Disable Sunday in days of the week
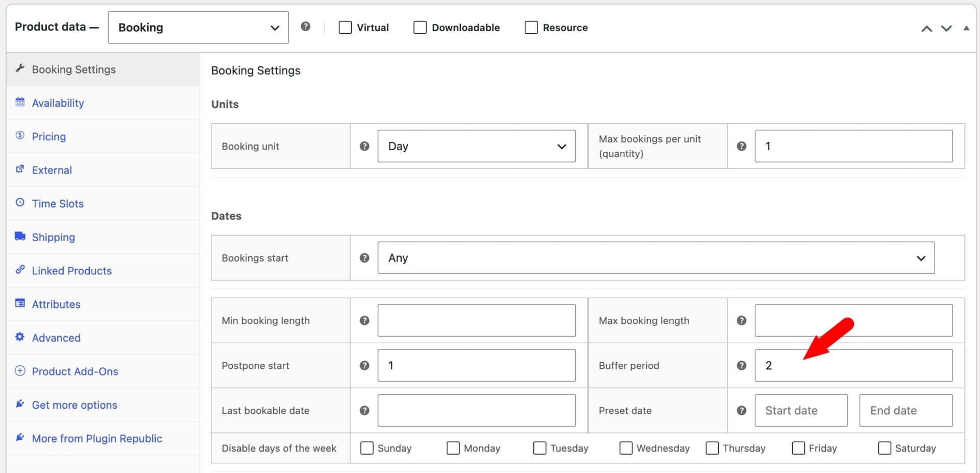 coord(367,448)
